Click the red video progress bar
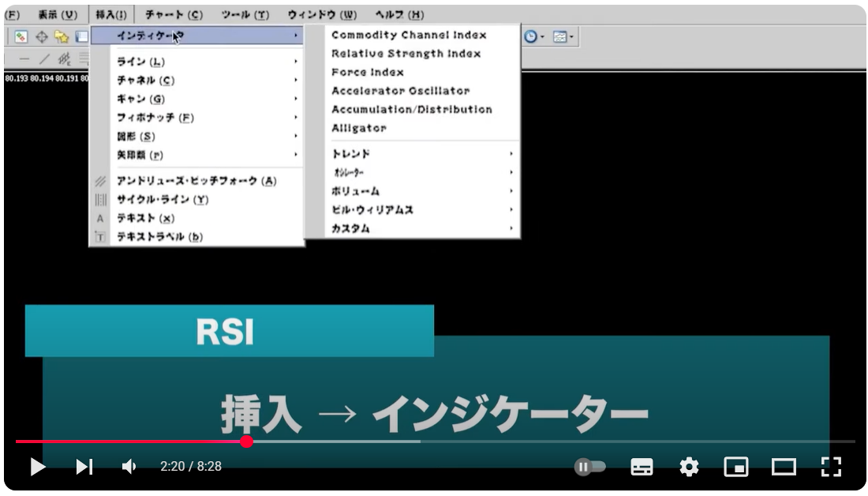Screen dimensions: 868x496 pyautogui.click(x=131, y=442)
